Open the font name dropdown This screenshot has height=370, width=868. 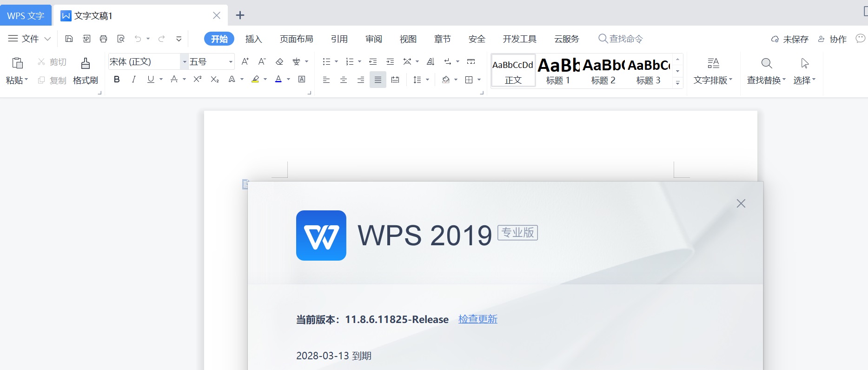185,61
